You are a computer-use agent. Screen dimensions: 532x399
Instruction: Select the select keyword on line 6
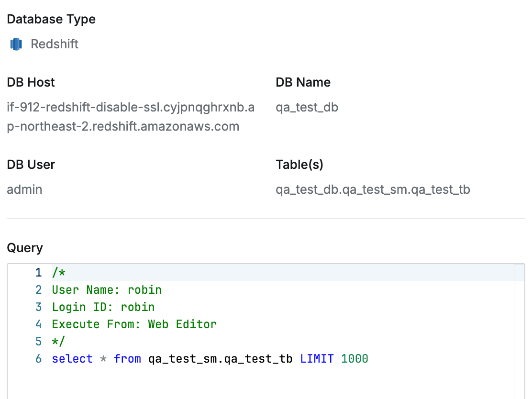click(x=72, y=359)
